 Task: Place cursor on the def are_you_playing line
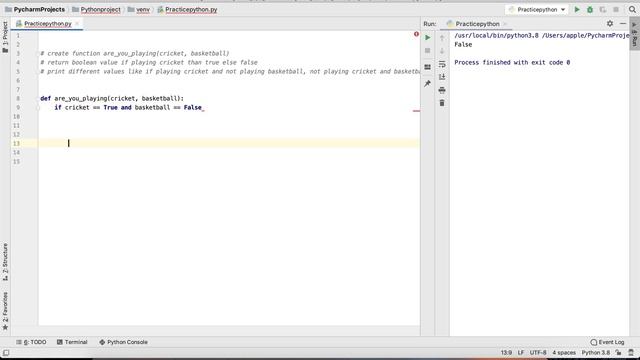coord(112,98)
